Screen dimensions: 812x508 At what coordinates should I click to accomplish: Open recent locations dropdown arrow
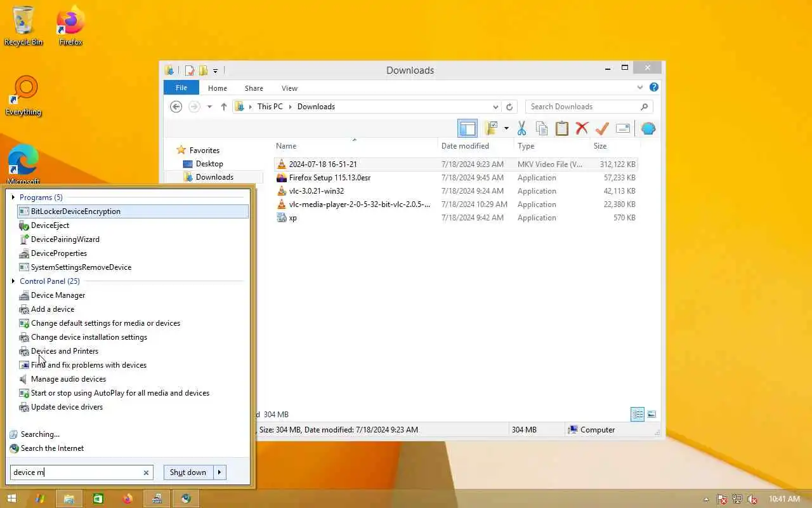[x=209, y=107]
